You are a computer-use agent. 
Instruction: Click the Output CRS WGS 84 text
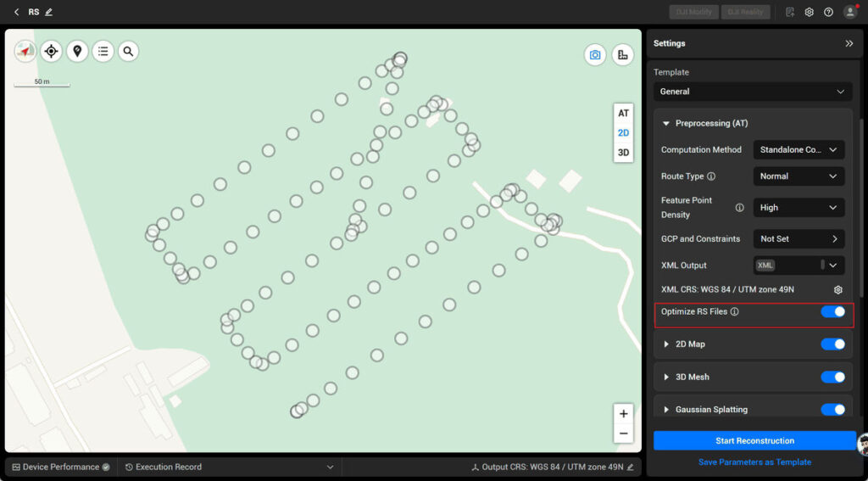pos(553,467)
